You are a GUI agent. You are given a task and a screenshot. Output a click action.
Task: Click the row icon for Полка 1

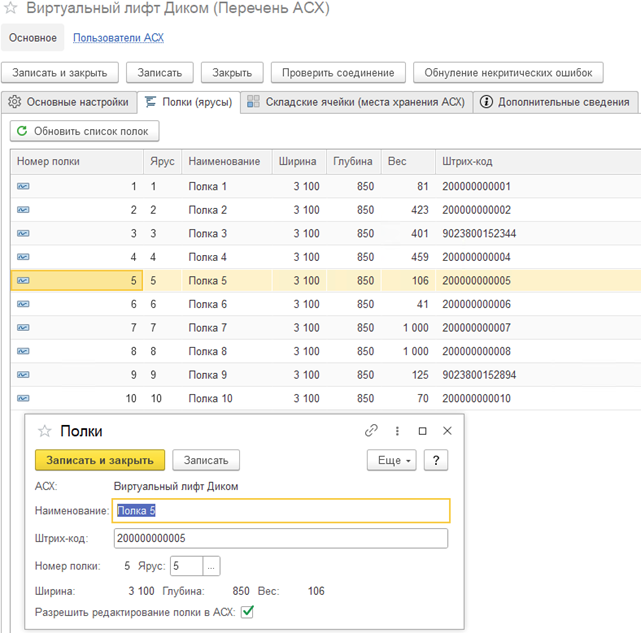23,186
